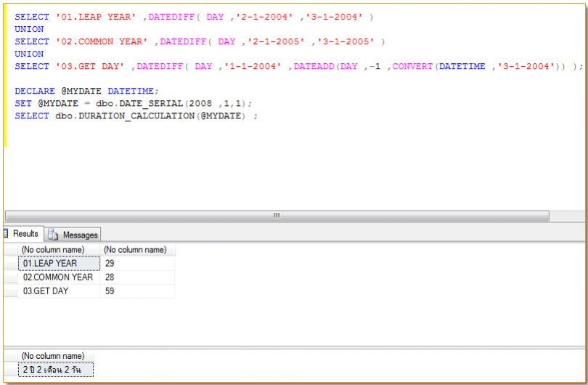This screenshot has height=385, width=588.
Task: Click the '2-1-2005' date literal
Action: (x=276, y=41)
